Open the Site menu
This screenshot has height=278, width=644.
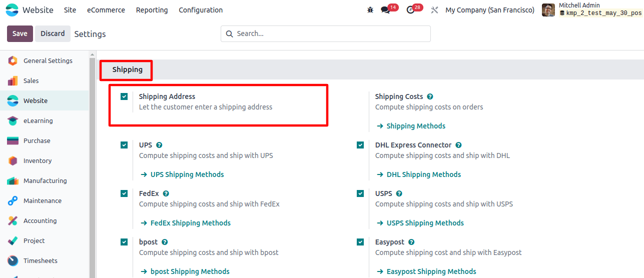point(70,10)
